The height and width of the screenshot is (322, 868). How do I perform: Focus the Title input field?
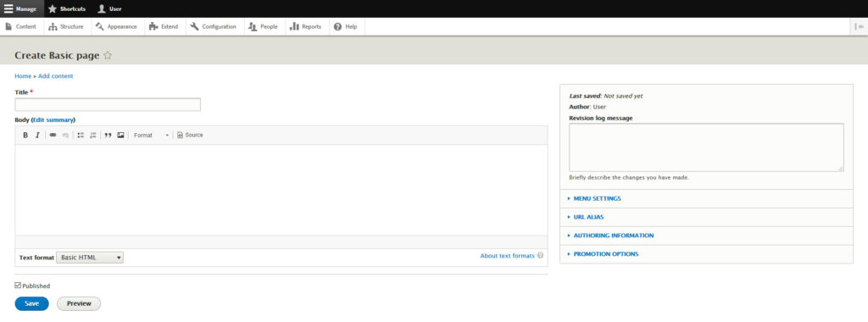coord(108,104)
